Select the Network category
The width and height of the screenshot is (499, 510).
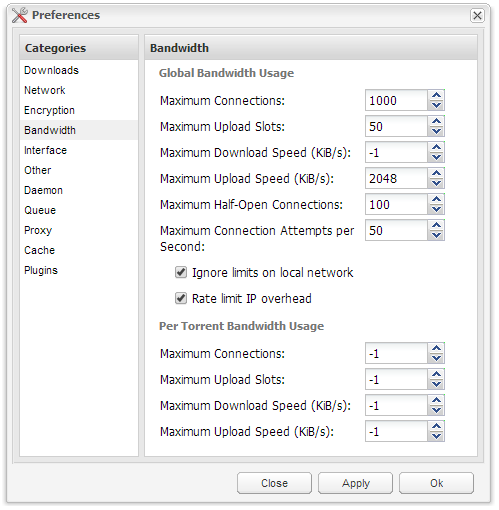coord(45,90)
